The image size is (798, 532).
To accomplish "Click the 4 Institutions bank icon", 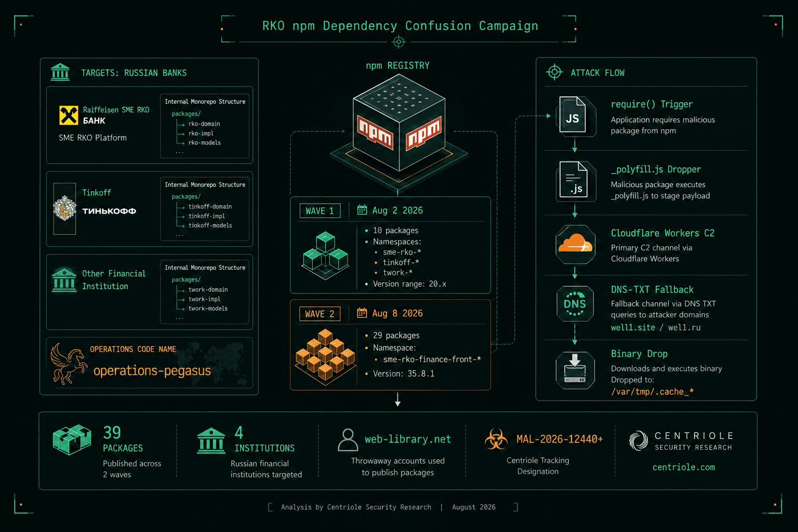I will point(211,441).
